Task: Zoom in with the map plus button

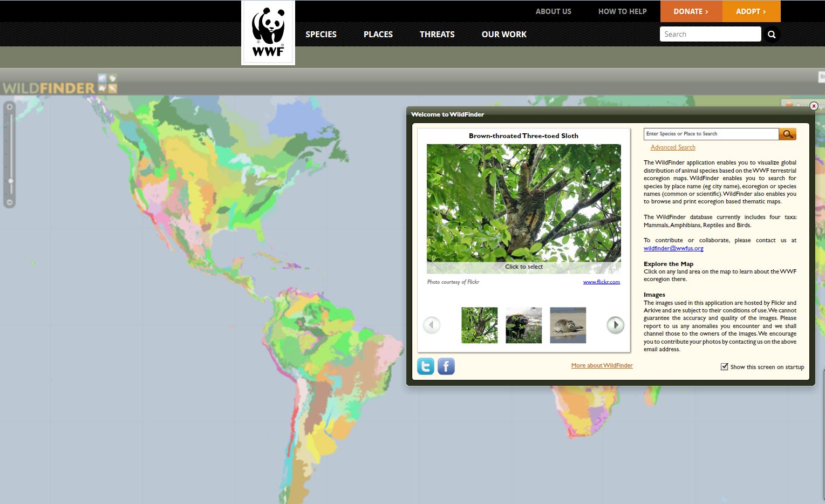Action: click(x=9, y=107)
